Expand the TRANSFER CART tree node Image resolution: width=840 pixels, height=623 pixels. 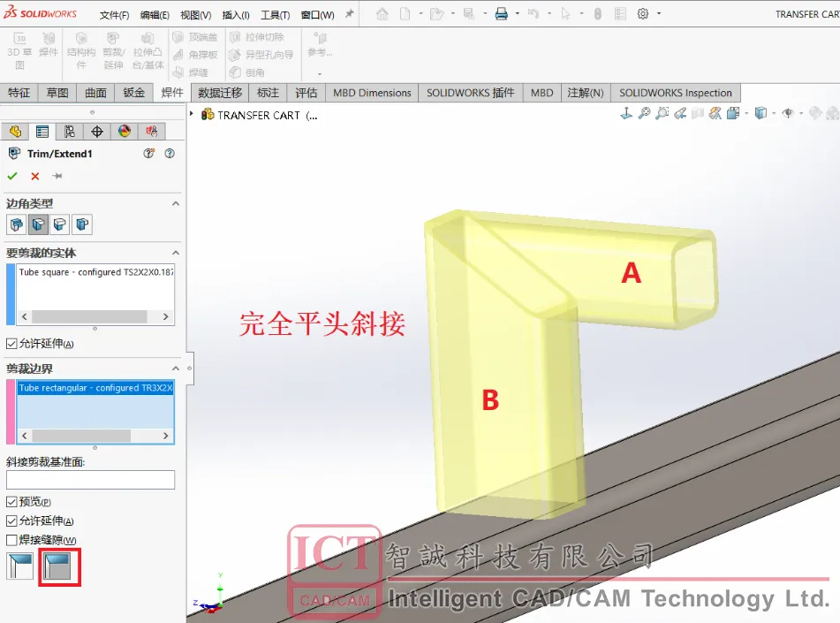pos(192,114)
